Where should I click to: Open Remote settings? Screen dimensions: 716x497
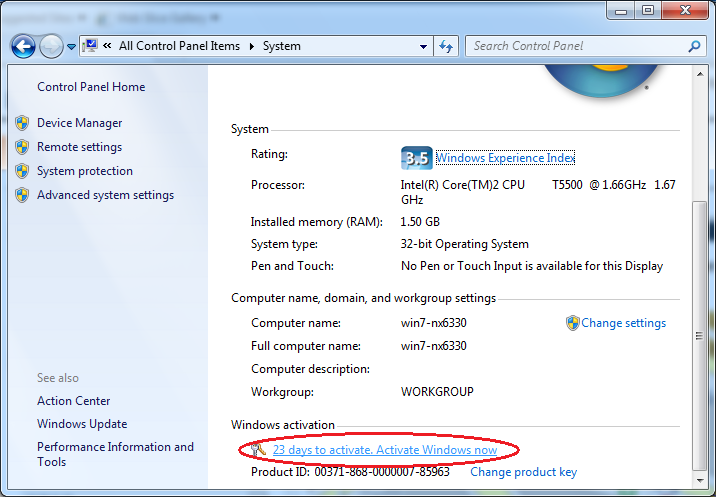click(x=79, y=147)
